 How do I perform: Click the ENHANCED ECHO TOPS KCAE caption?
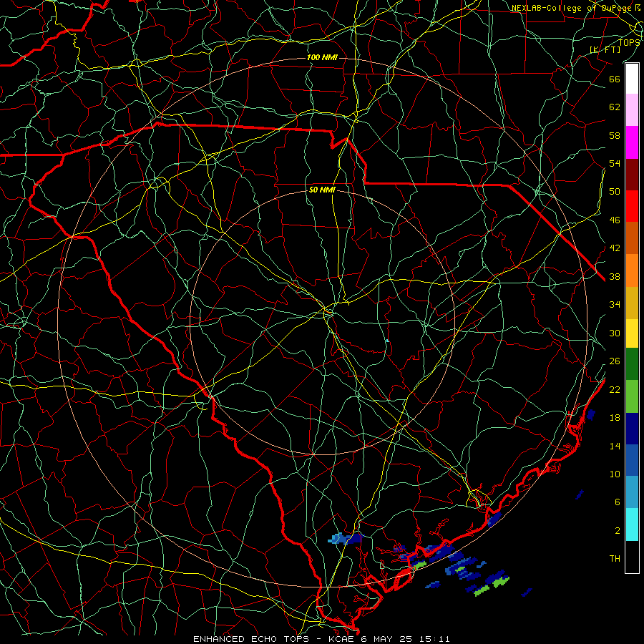321,639
